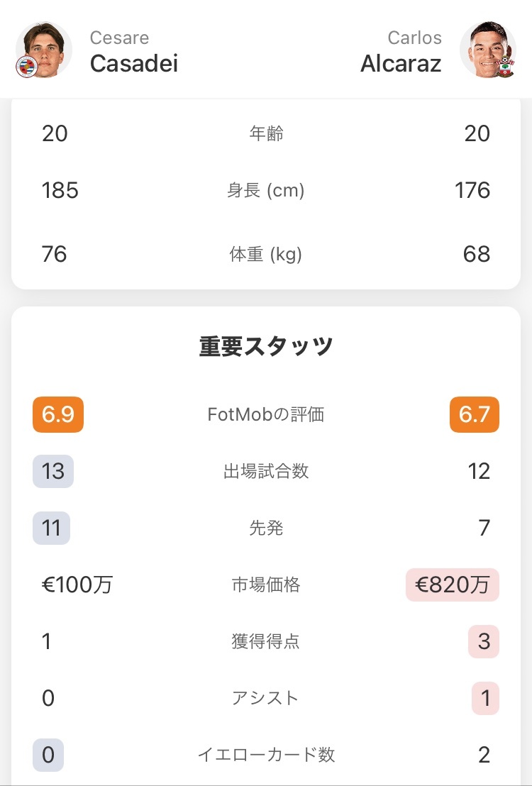Open the Carlos Alcaraz name link
The width and height of the screenshot is (532, 786).
(401, 52)
